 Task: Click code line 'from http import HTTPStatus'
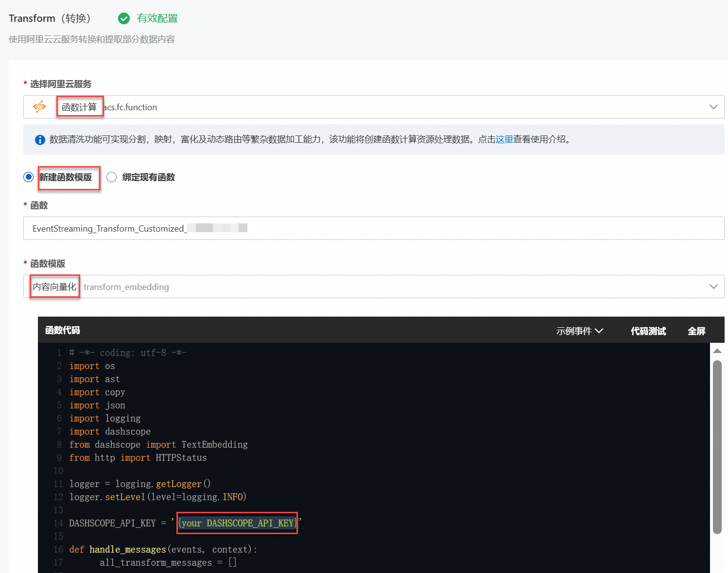pos(138,457)
